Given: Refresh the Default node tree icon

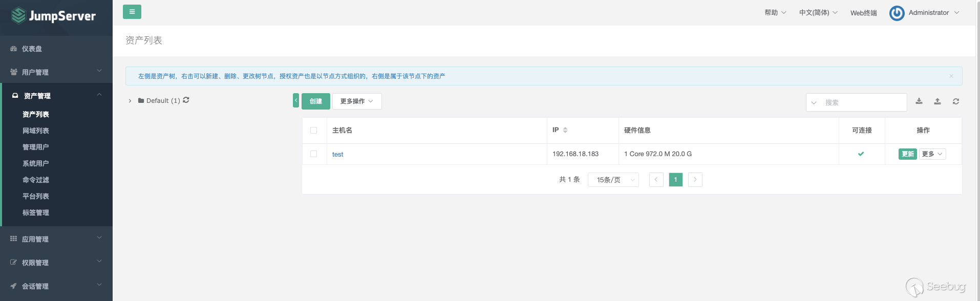Looking at the screenshot, I should coord(186,100).
